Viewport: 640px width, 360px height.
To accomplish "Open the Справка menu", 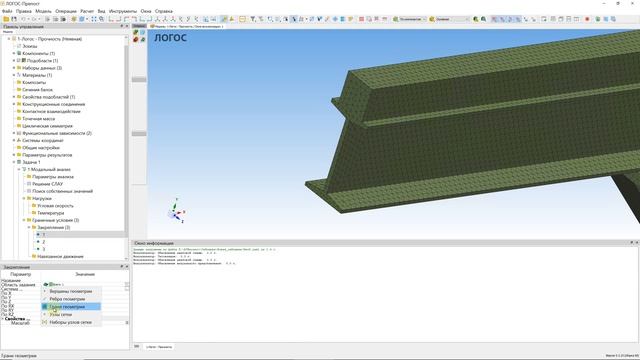I will [164, 11].
